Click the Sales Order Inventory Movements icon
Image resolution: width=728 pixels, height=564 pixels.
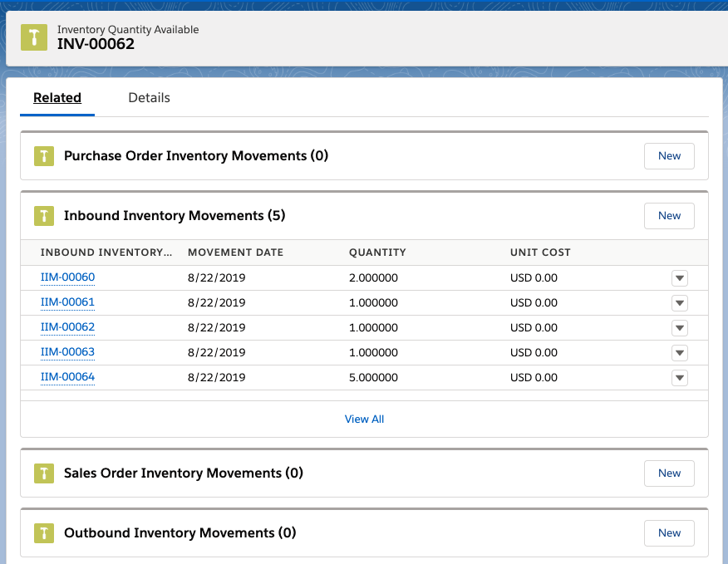44,473
